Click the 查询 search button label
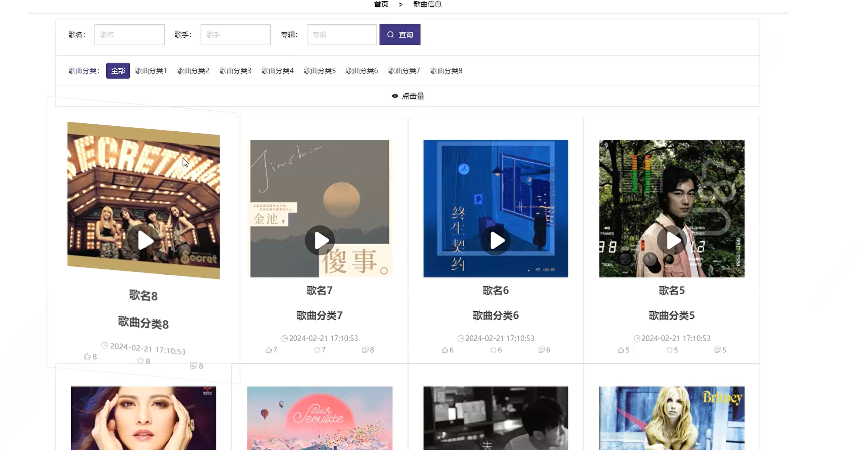Image resolution: width=868 pixels, height=450 pixels. coord(406,35)
